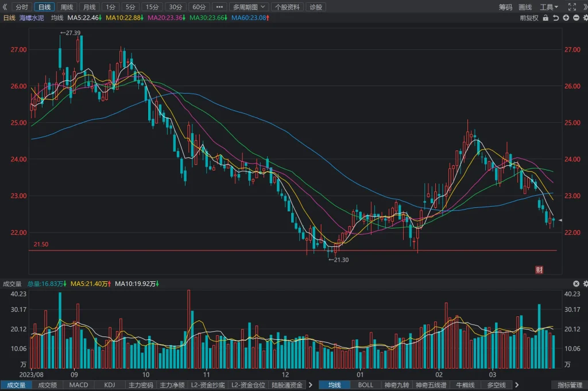
Task: Click the 均线 indicator label in header
Action: (57, 18)
